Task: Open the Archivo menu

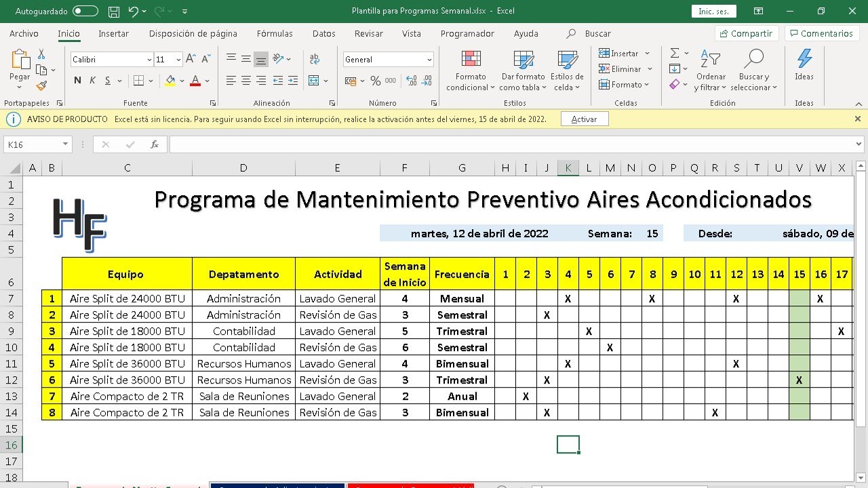Action: tap(24, 33)
